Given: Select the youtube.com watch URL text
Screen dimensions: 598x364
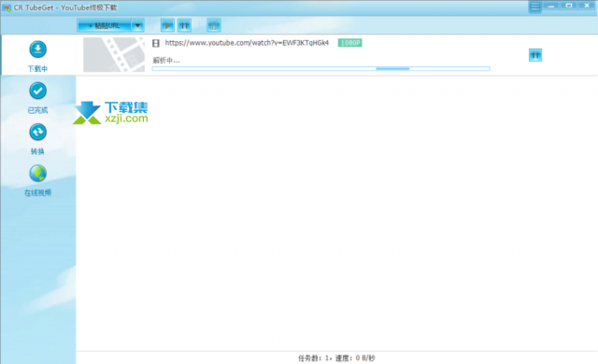Looking at the screenshot, I should [247, 43].
